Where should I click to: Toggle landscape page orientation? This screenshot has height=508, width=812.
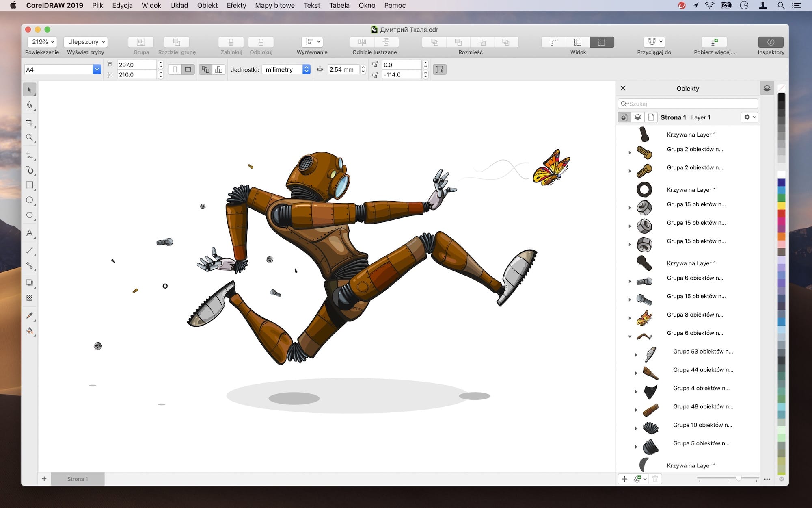tap(188, 69)
